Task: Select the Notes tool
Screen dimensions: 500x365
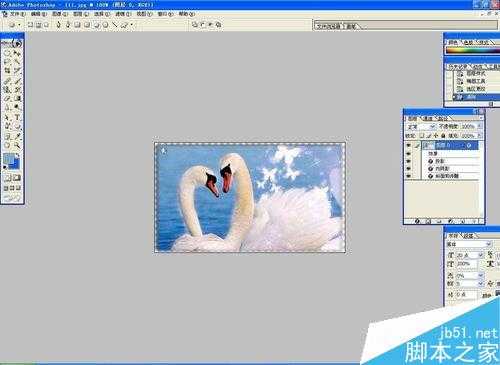Action: pyautogui.click(x=7, y=136)
